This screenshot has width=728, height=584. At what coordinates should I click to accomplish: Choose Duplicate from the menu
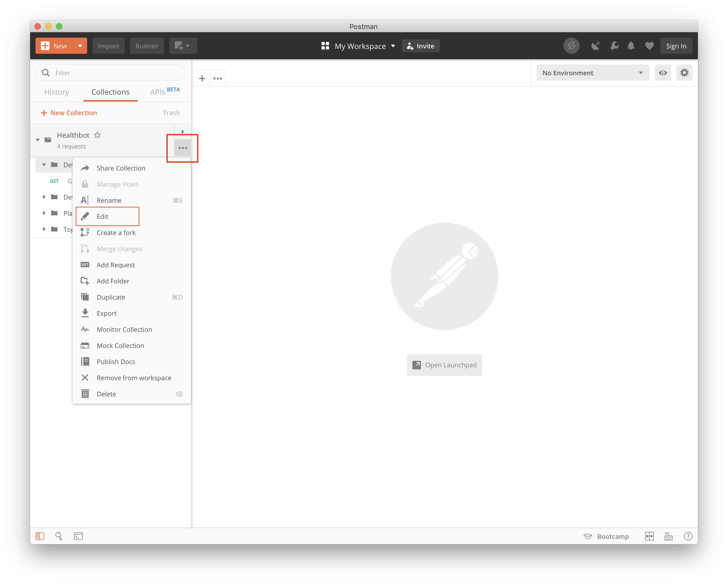click(x=131, y=297)
